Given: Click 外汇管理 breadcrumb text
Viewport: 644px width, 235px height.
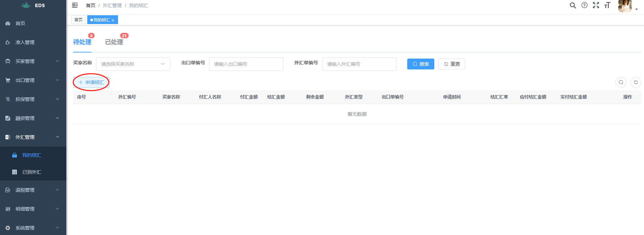Looking at the screenshot, I should (x=112, y=5).
